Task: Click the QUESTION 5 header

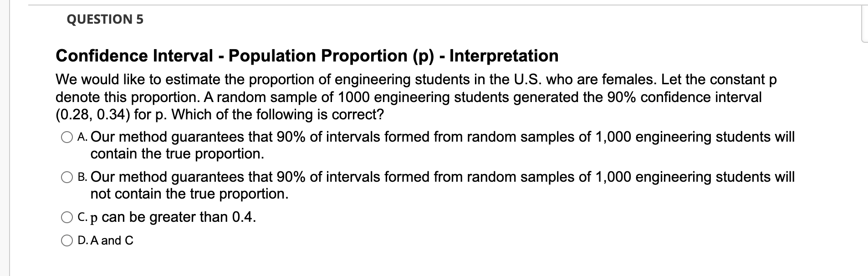Action: [x=105, y=19]
